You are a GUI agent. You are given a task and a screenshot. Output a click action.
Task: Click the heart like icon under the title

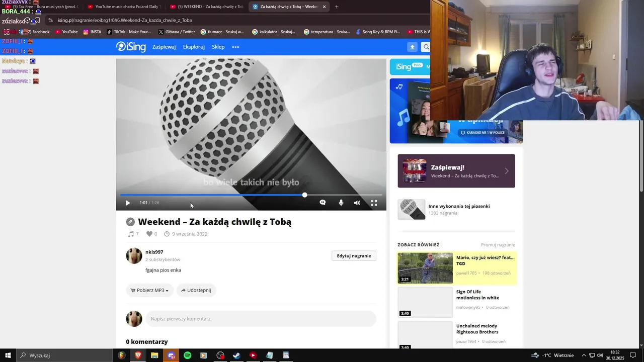click(149, 234)
